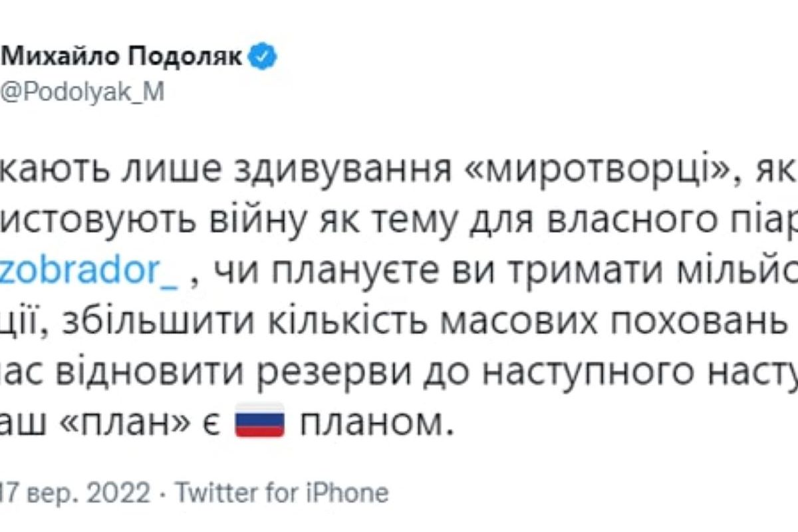
Task: Open the Михайло Подоляк profile name
Action: (123, 58)
